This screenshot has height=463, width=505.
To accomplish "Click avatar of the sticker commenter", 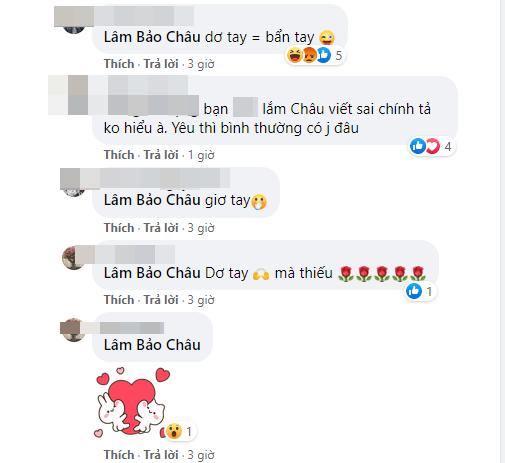I will pyautogui.click(x=73, y=330).
